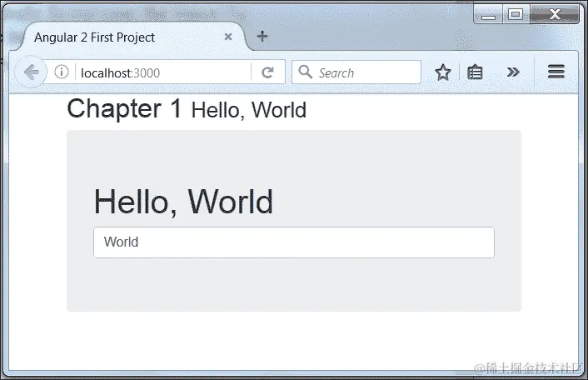Viewport: 588px width, 380px height.
Task: Bookmark this page with the star icon
Action: click(x=443, y=72)
